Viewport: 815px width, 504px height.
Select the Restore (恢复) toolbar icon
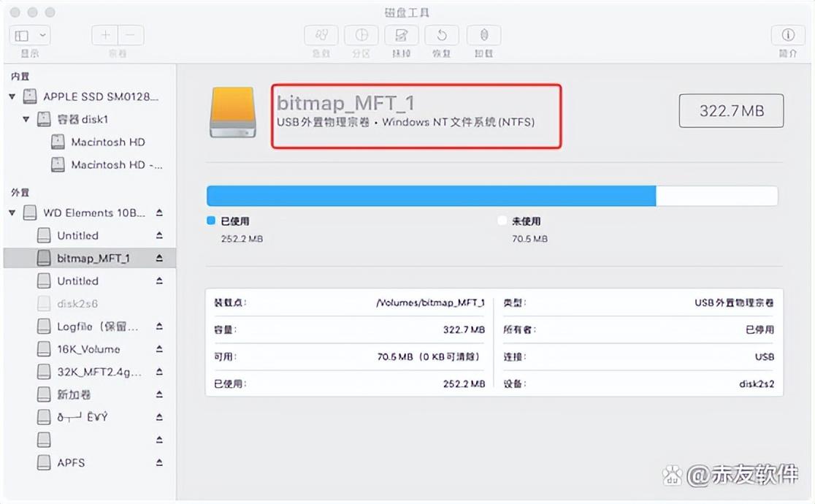441,34
